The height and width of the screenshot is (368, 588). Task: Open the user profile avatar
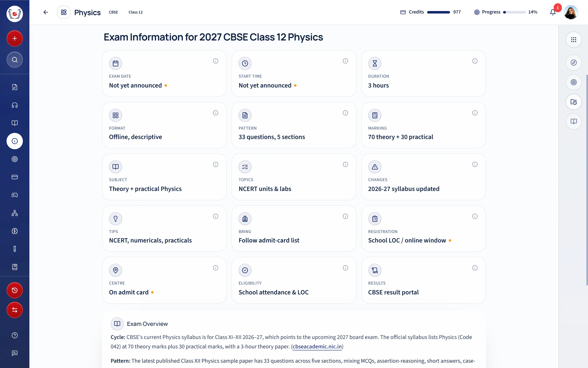pos(571,12)
